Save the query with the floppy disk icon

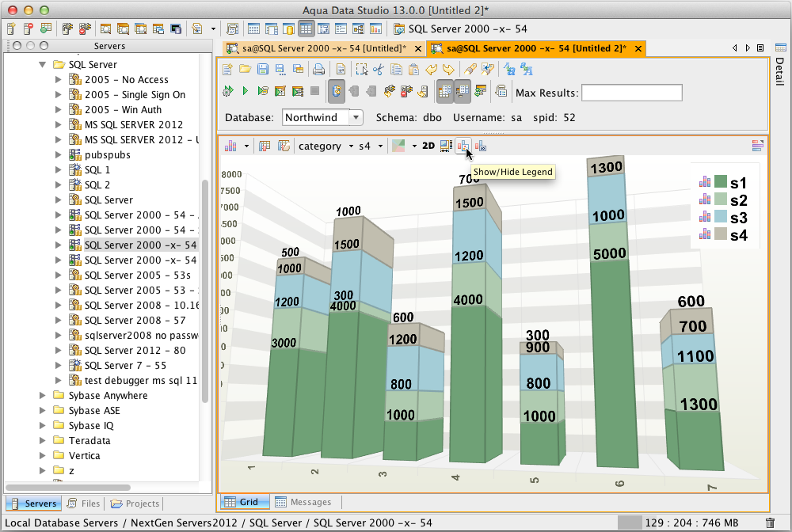[x=263, y=69]
